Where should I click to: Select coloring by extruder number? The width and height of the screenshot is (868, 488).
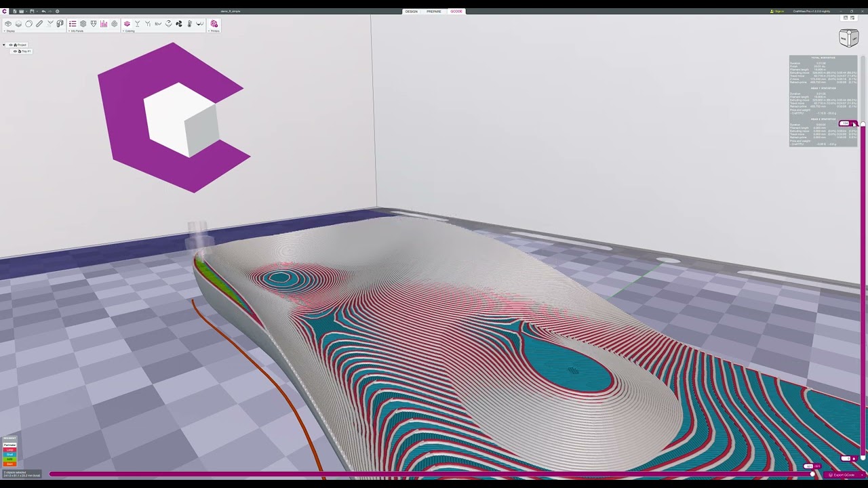point(147,24)
